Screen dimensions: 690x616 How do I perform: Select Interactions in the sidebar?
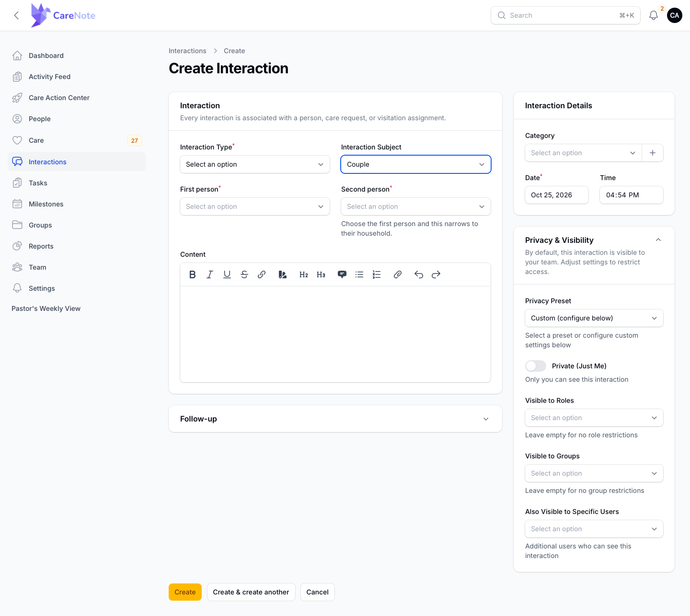tap(77, 162)
